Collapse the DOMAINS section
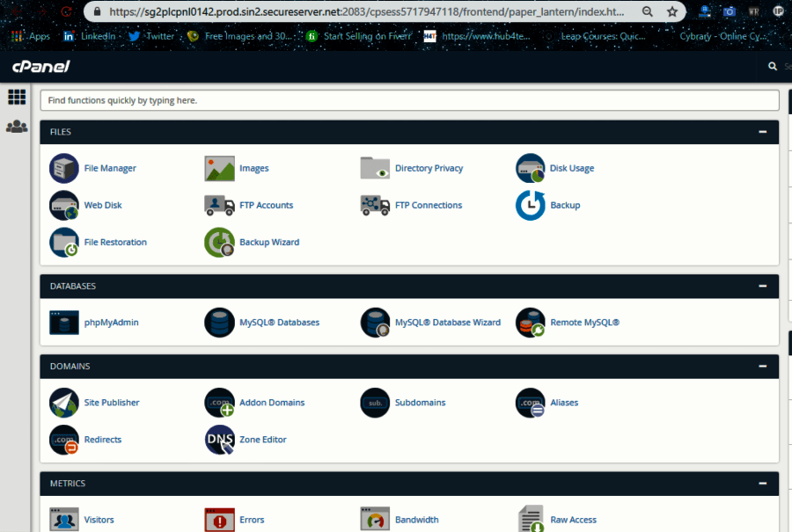 click(x=763, y=367)
